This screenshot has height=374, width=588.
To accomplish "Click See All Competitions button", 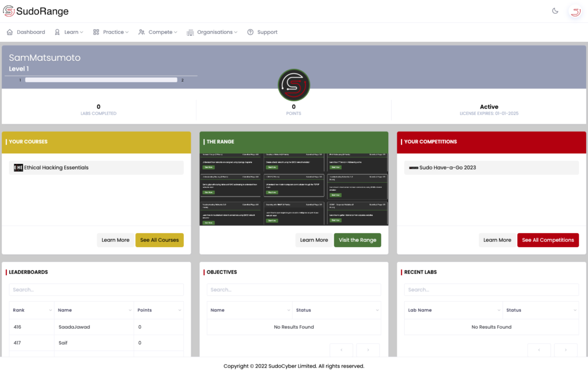I will click(548, 240).
